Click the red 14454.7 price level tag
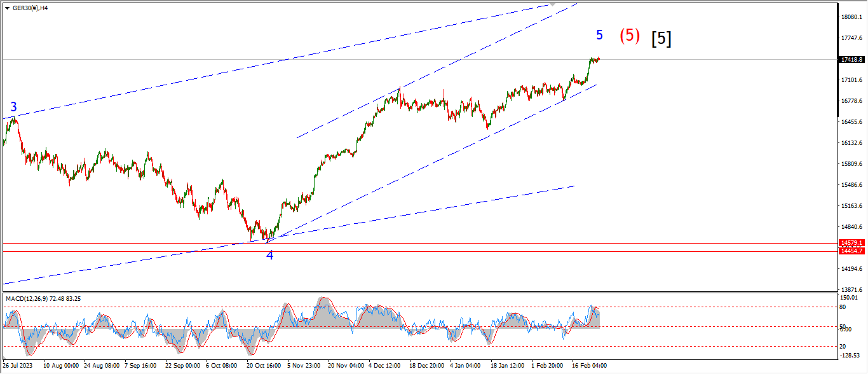The height and width of the screenshot is (374, 868). coord(851,251)
